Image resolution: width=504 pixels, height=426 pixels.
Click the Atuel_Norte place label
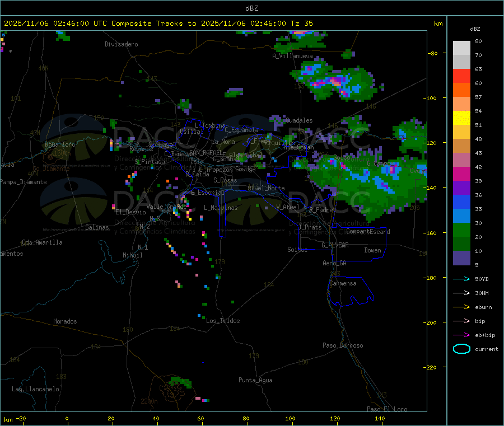[x=266, y=188]
